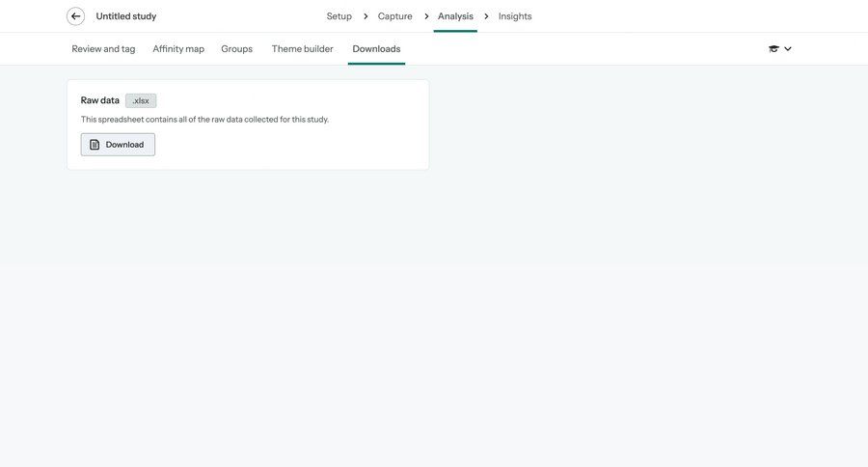Click chevron between Analysis and Insights
Viewport: 868px width, 467px height.
486,16
